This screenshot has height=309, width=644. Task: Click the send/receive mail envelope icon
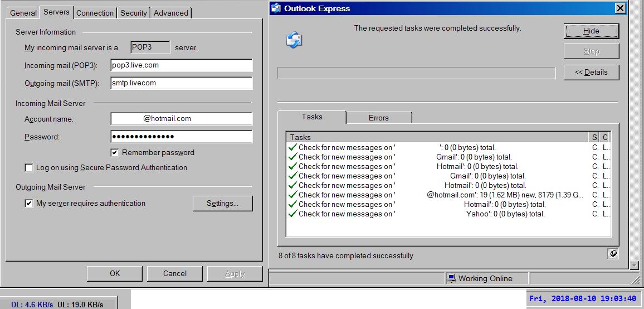tap(294, 40)
